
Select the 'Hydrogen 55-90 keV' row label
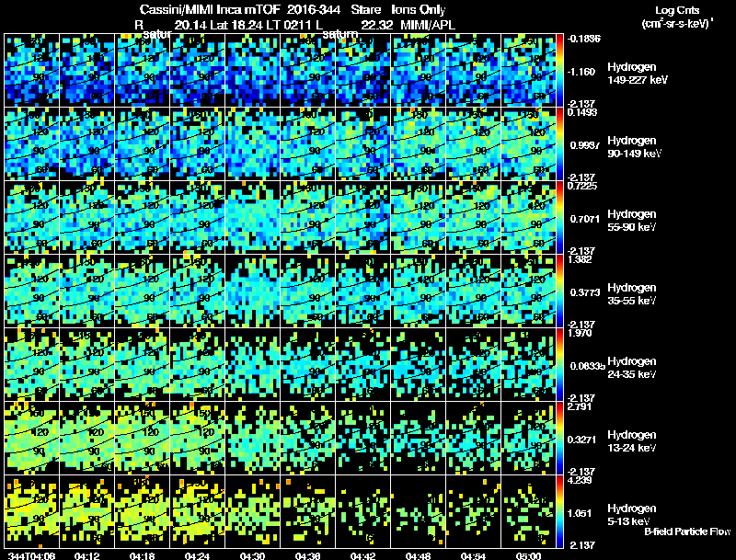click(632, 220)
